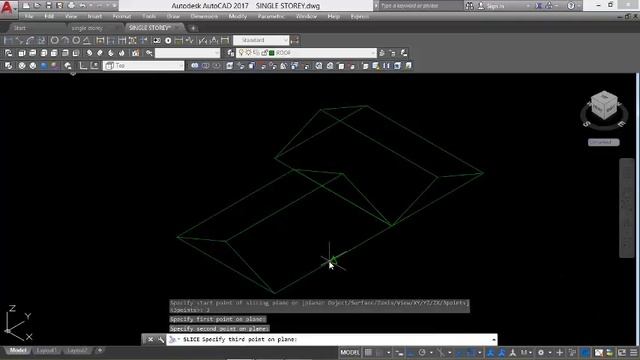Toggle Clean Screen in status bar
Screen dimensions: 640x360
(x=622, y=352)
